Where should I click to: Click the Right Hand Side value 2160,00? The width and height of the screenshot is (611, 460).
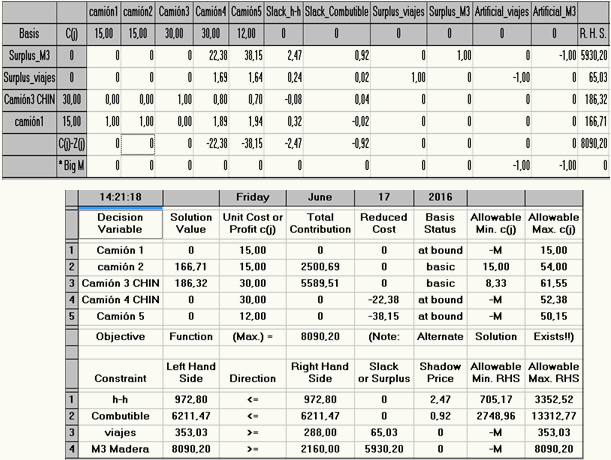(320, 449)
